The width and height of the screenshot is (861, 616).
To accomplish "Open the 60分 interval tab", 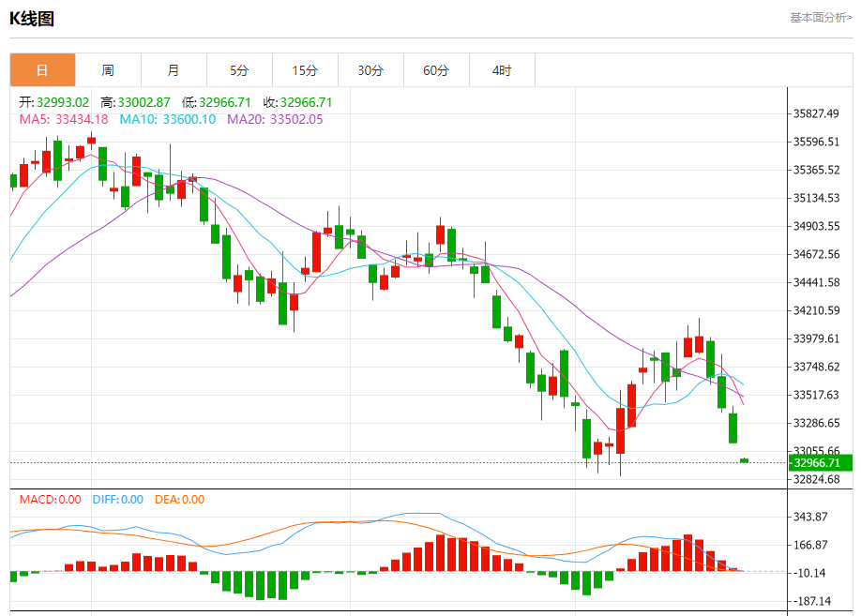I will tap(436, 70).
